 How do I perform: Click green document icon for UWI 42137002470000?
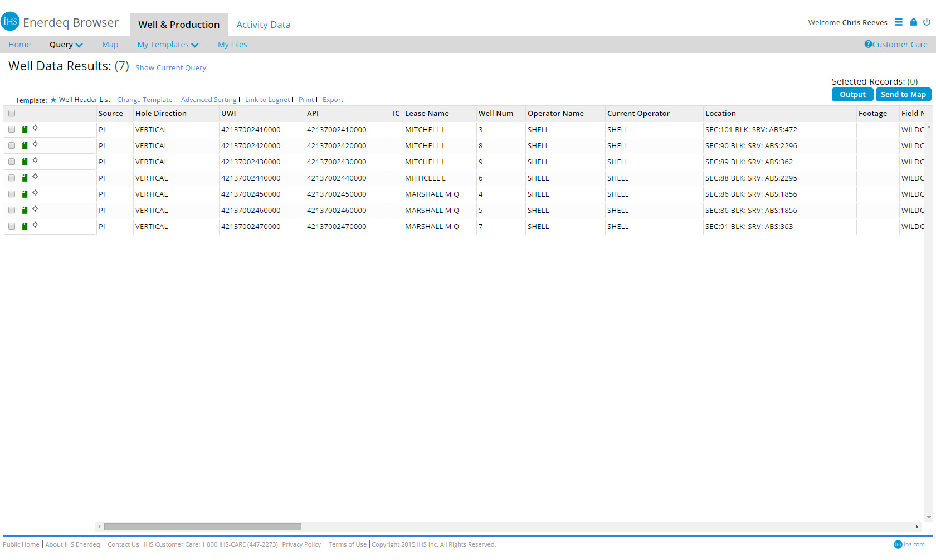tap(25, 227)
